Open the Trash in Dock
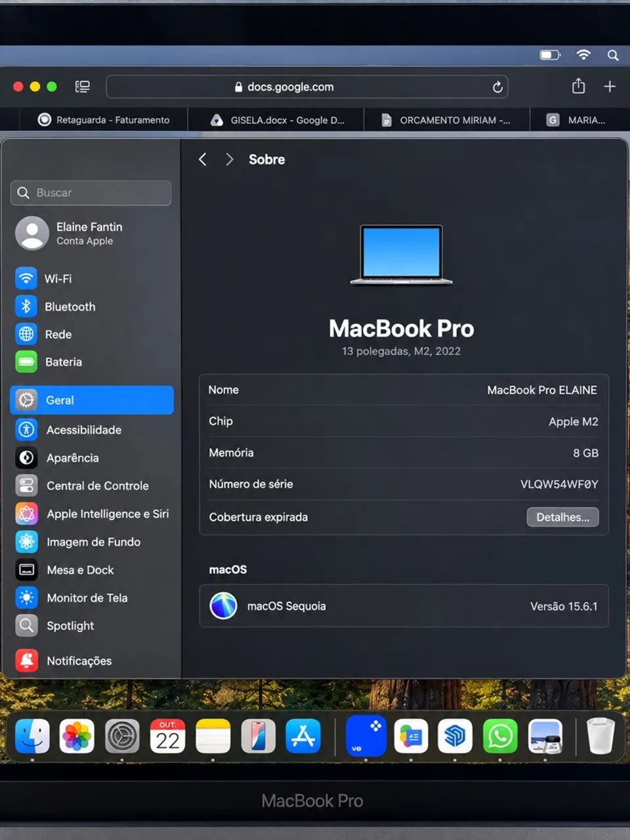The height and width of the screenshot is (840, 630). point(600,736)
